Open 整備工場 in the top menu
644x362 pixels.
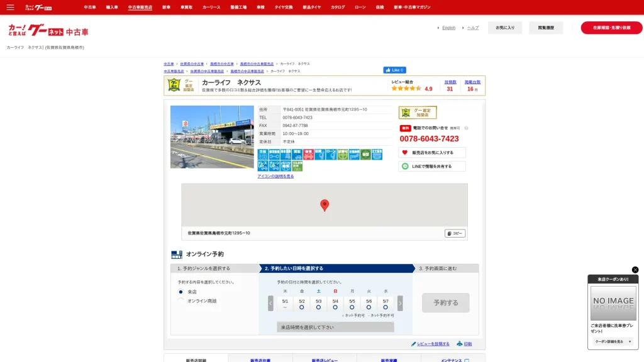[238, 8]
